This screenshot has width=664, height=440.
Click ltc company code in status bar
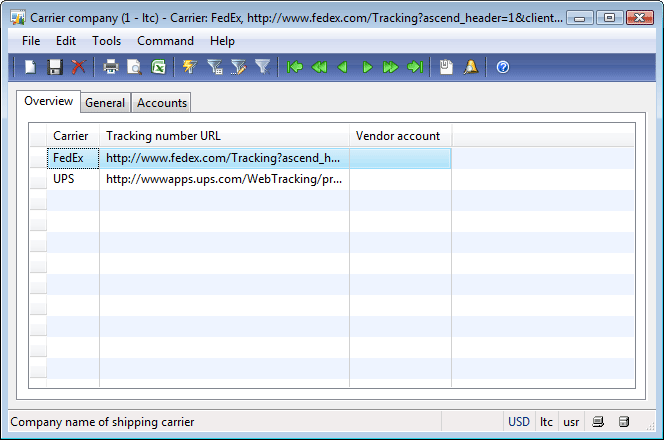point(546,422)
